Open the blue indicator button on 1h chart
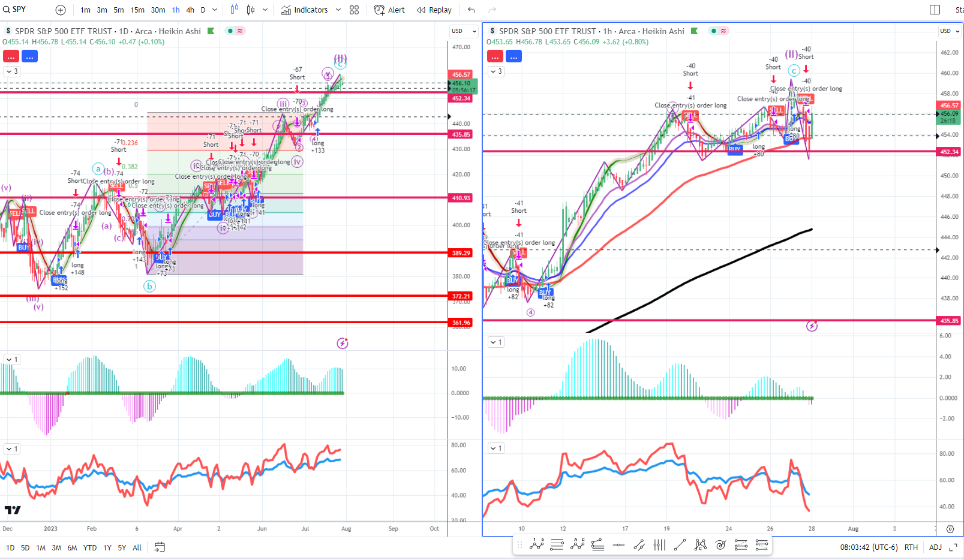The height and width of the screenshot is (560, 964). (513, 56)
